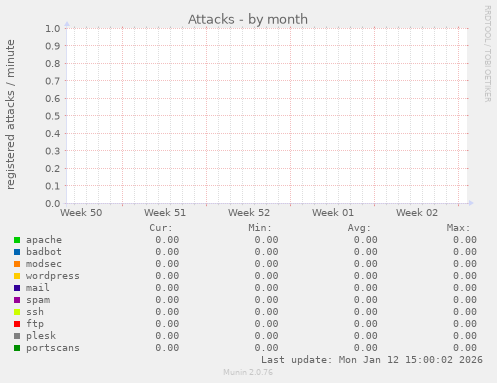Click the spam purple legend swatch
The image size is (497, 383).
pos(17,300)
